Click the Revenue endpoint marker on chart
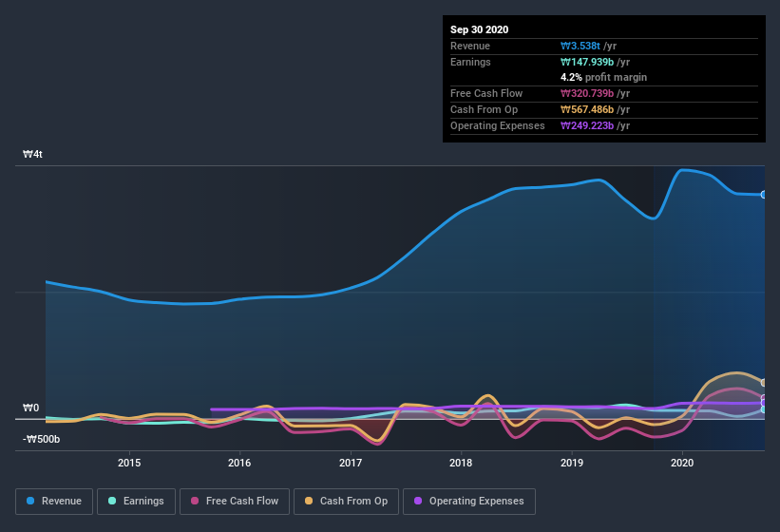The height and width of the screenshot is (532, 780). point(764,195)
